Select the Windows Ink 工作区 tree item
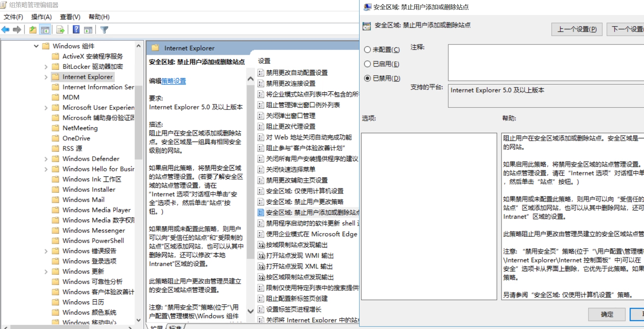The width and height of the screenshot is (644, 329). (x=92, y=179)
